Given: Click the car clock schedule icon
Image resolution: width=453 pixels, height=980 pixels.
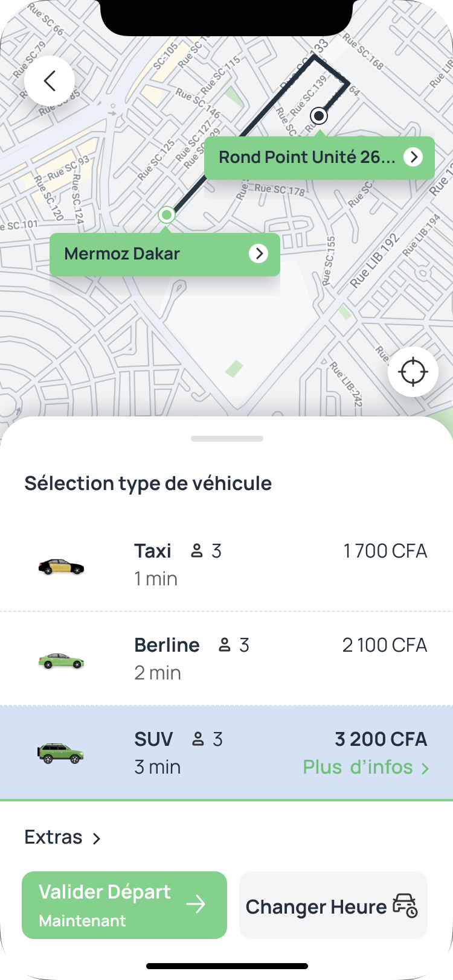Looking at the screenshot, I should [405, 906].
